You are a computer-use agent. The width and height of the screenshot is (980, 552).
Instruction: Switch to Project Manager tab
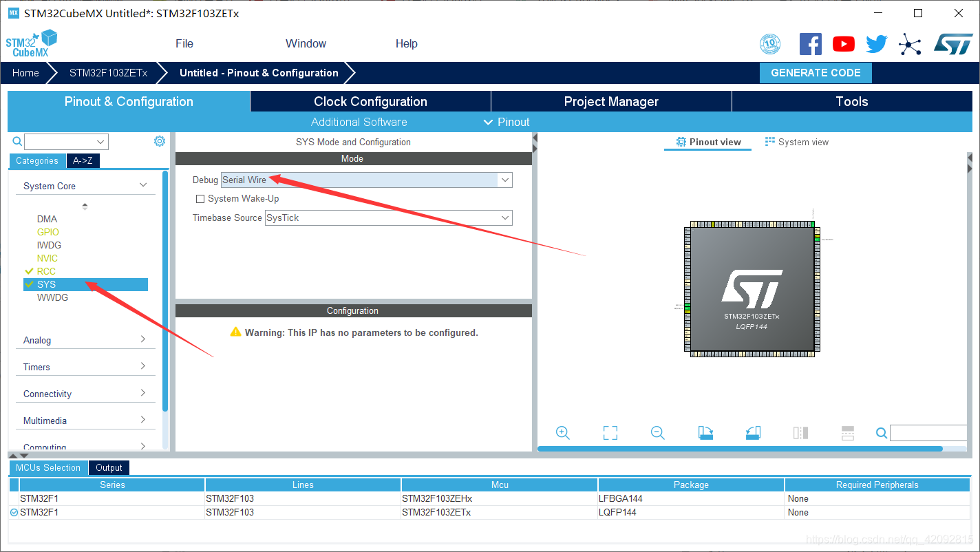pos(611,101)
